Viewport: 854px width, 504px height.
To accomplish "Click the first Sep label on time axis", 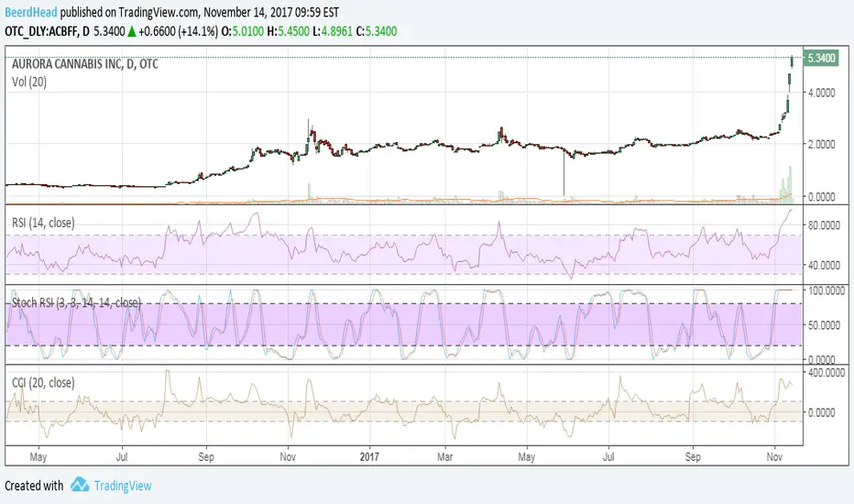I will [x=206, y=456].
